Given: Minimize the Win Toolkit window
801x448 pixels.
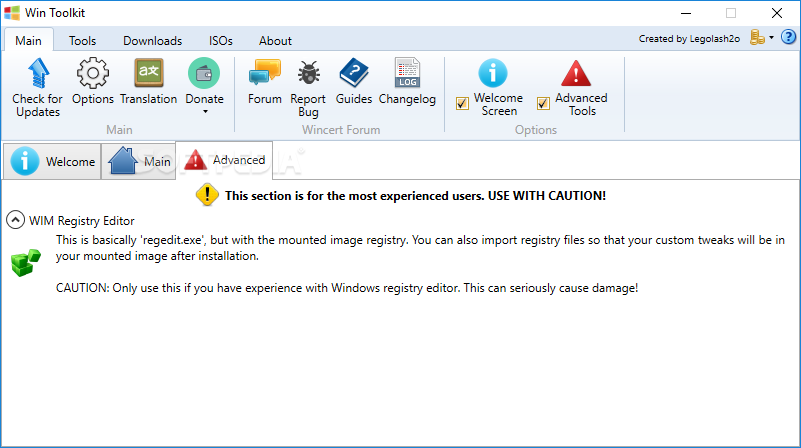Looking at the screenshot, I should pos(686,13).
